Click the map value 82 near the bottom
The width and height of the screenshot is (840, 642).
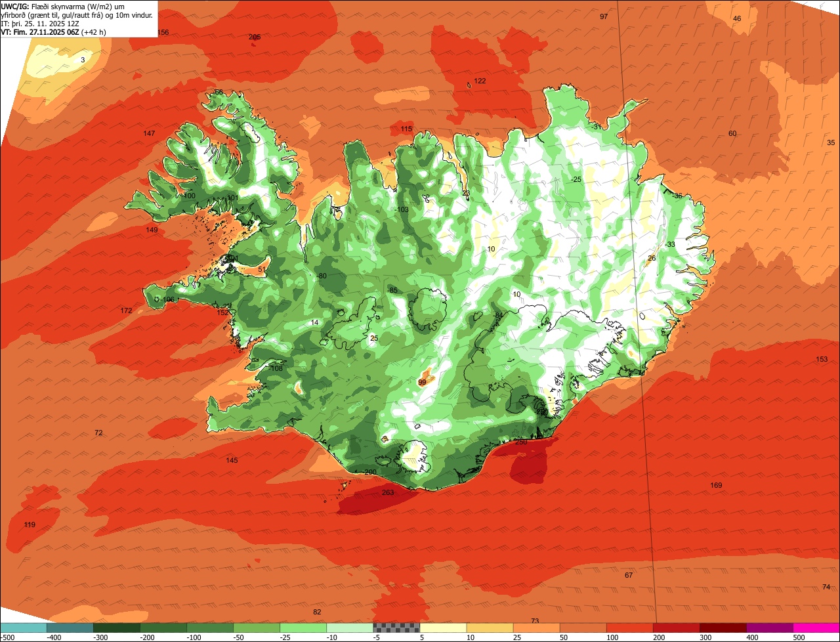click(x=317, y=612)
